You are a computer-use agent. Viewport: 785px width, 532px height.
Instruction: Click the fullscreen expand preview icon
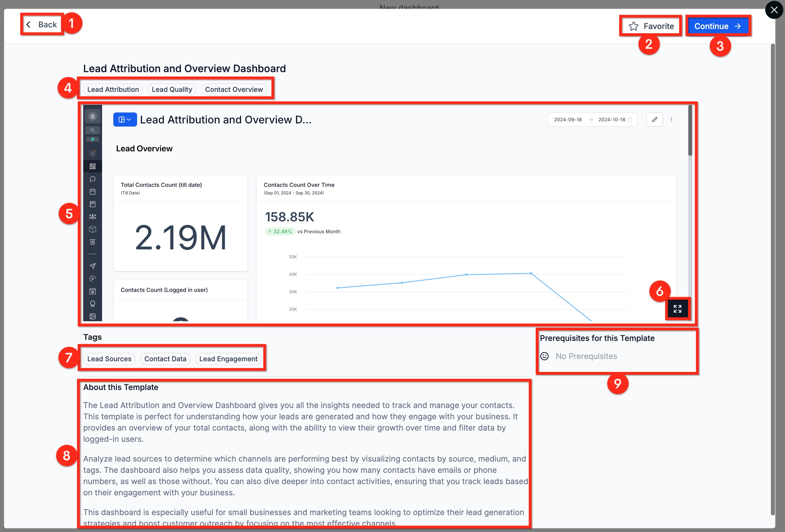click(677, 309)
